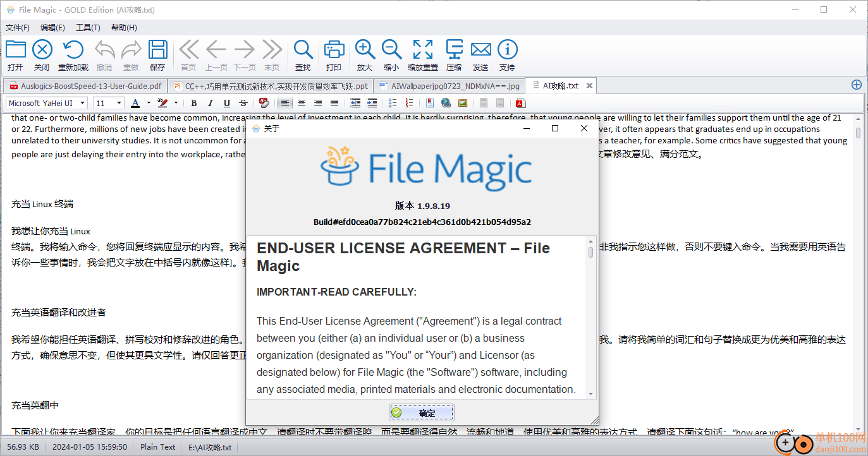This screenshot has height=456, width=868.
Task: Toggle align right
Action: click(318, 103)
